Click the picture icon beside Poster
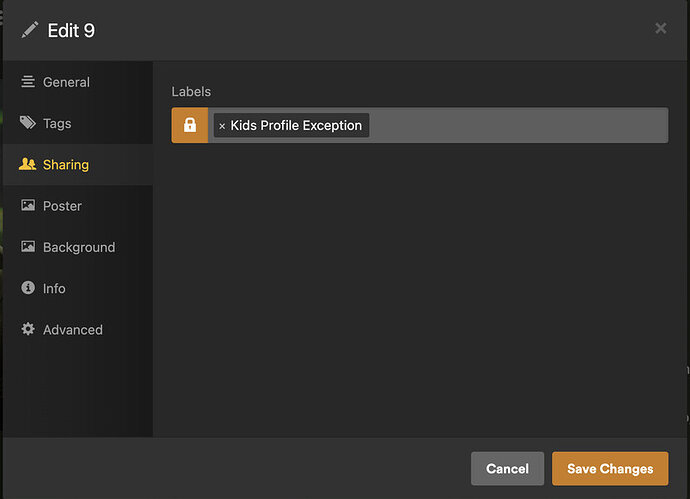The height and width of the screenshot is (499, 690). (28, 206)
